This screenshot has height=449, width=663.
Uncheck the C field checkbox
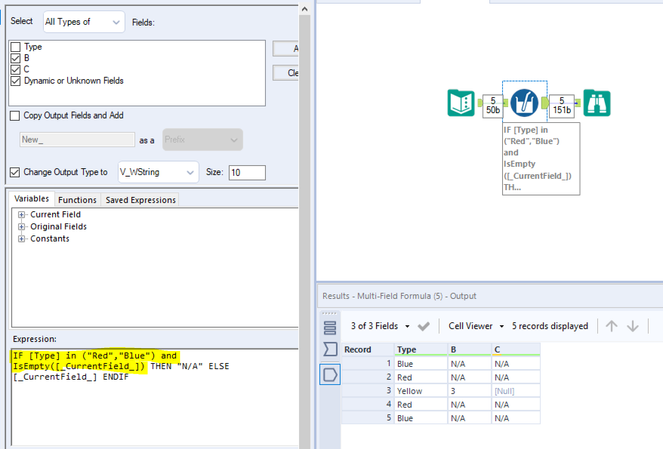pos(16,69)
